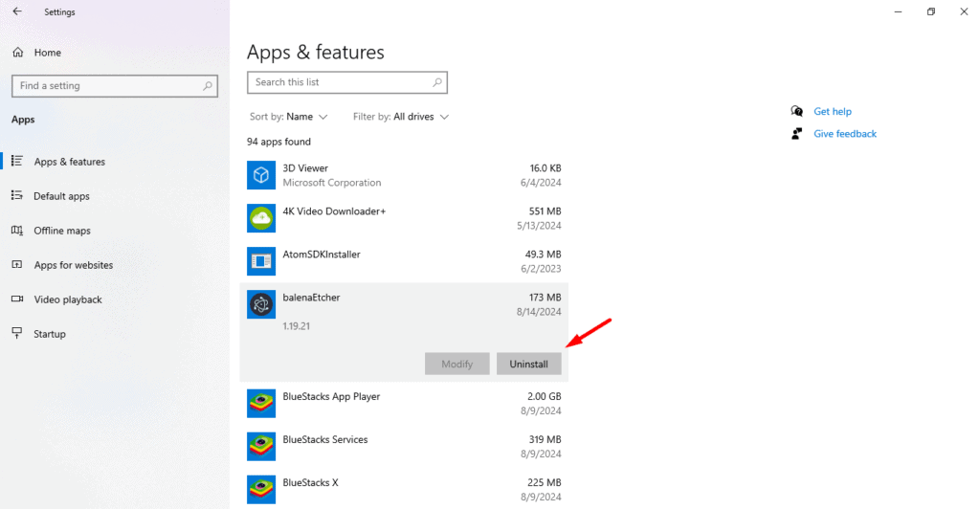This screenshot has width=980, height=509.
Task: Click the Default apps sidebar icon
Action: pyautogui.click(x=17, y=195)
